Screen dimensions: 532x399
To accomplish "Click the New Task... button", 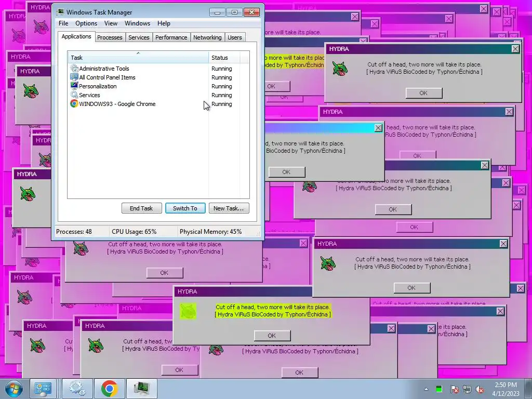I will click(229, 208).
